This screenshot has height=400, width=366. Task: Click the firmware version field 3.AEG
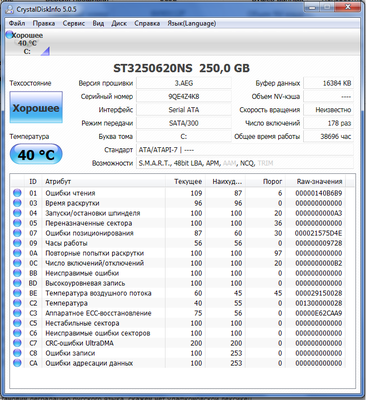(x=184, y=83)
